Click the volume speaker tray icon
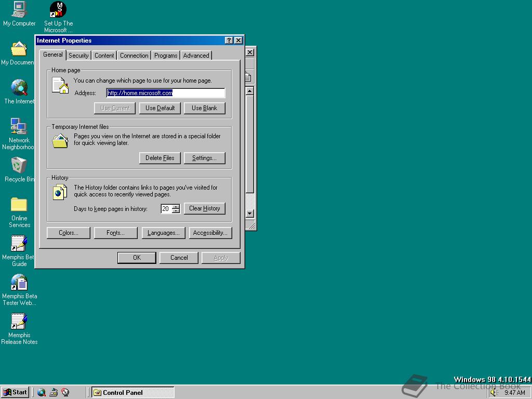The height and width of the screenshot is (399, 532). 494,393
